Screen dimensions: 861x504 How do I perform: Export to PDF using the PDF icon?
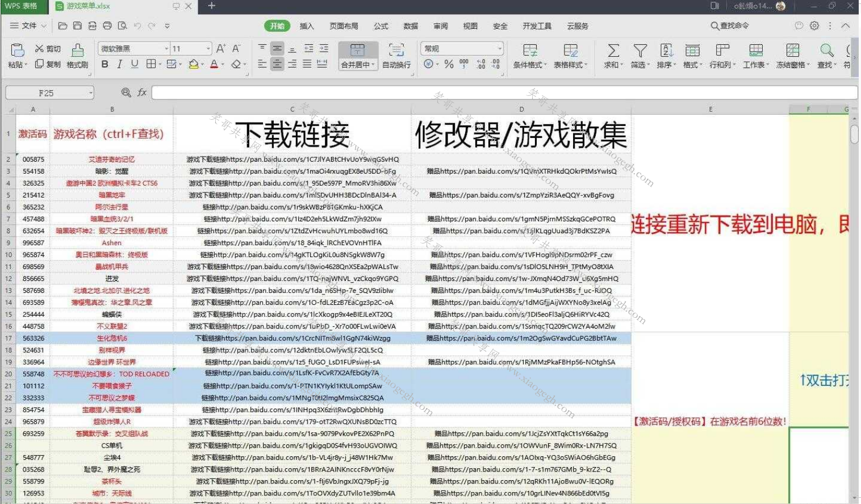click(92, 26)
